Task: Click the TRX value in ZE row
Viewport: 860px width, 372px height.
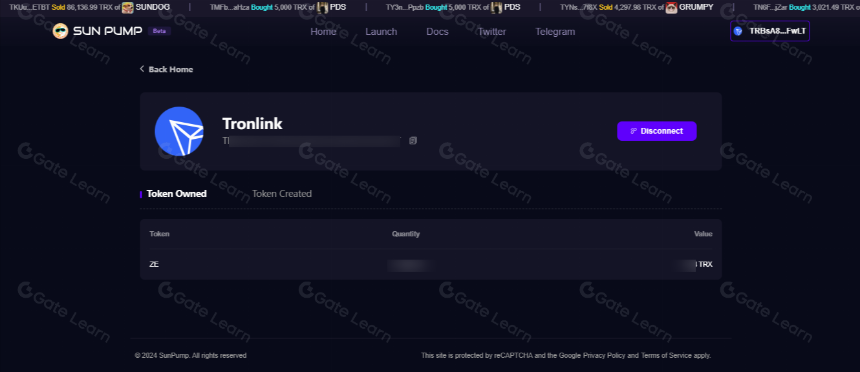Action: (x=705, y=264)
